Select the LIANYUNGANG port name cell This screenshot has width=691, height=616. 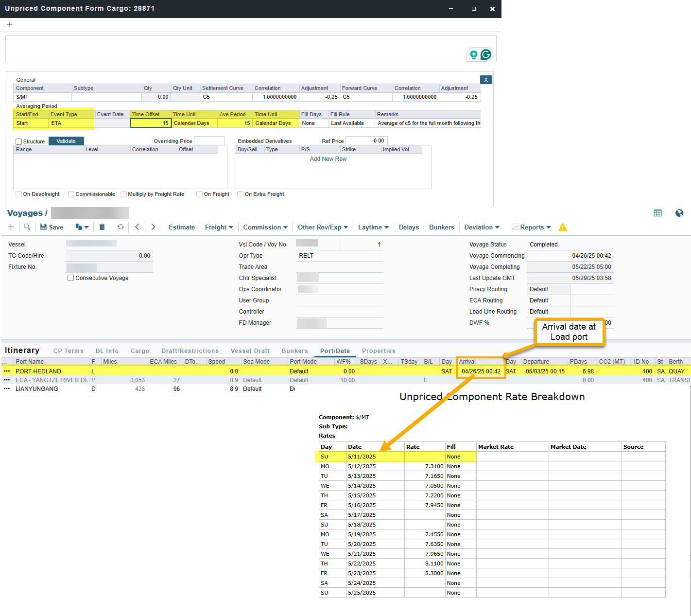[52, 389]
